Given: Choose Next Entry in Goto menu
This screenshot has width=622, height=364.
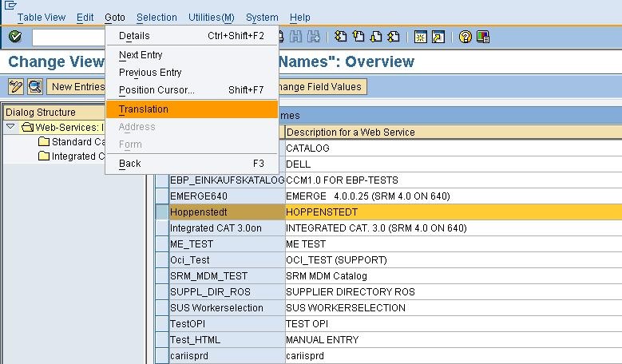Looking at the screenshot, I should click(192, 55).
